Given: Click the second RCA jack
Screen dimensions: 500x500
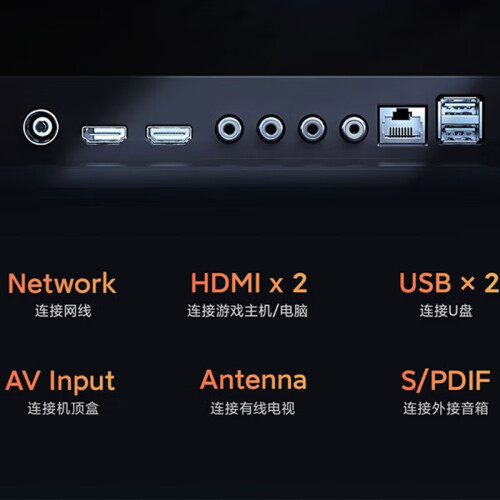Looking at the screenshot, I should click(x=271, y=128).
